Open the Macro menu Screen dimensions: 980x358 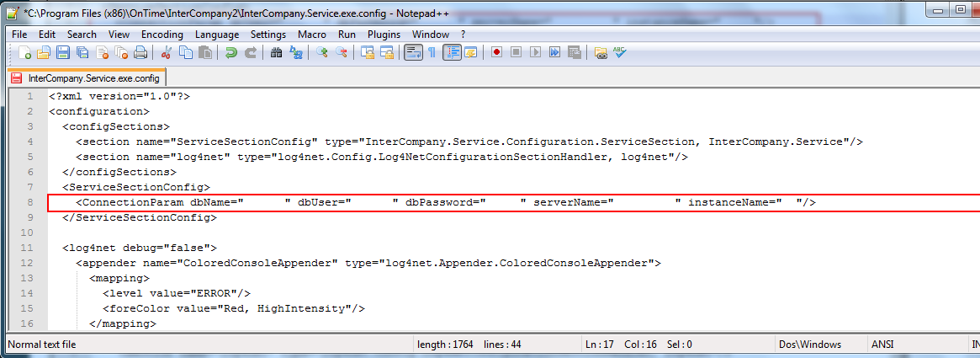point(312,35)
